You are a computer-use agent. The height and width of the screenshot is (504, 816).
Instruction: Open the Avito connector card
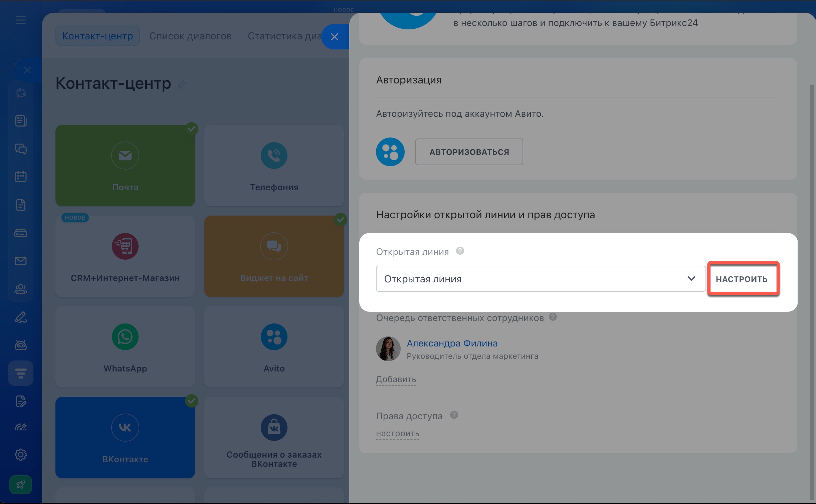[274, 347]
